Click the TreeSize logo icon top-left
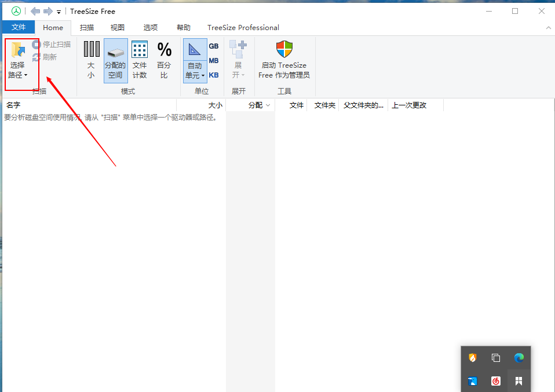The width and height of the screenshot is (555, 392). click(16, 10)
